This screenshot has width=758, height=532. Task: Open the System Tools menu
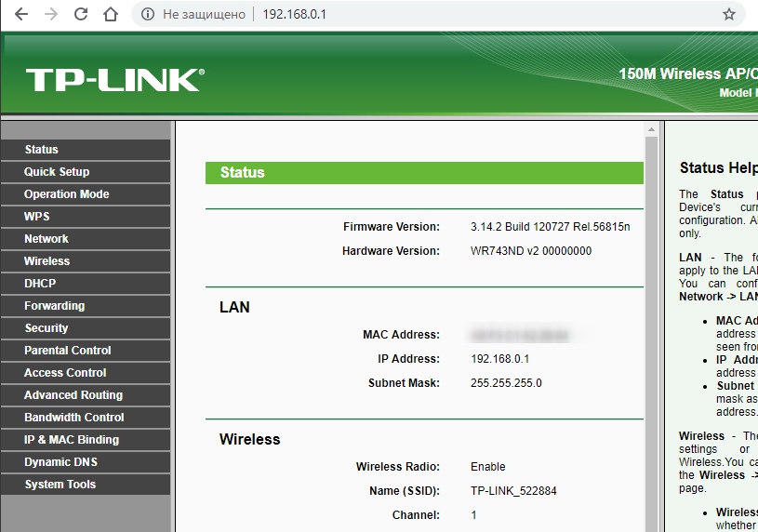[85, 485]
